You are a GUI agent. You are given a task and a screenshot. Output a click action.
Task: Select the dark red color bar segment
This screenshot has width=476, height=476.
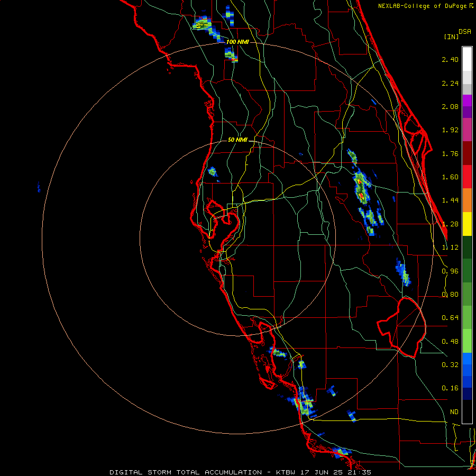click(467, 153)
